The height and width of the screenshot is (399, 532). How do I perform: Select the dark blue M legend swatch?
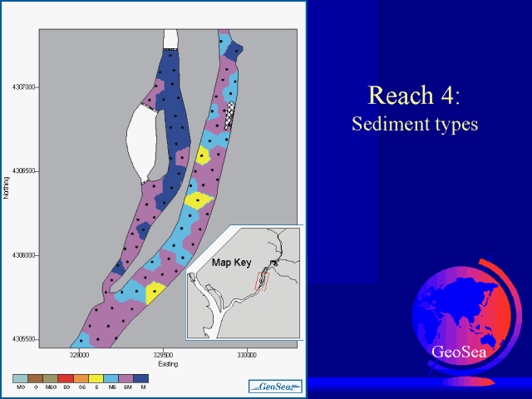pyautogui.click(x=143, y=378)
